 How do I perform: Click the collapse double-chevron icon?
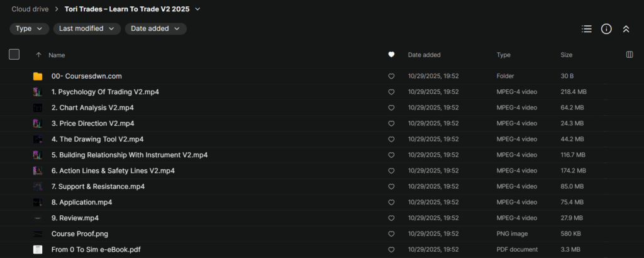(x=626, y=29)
